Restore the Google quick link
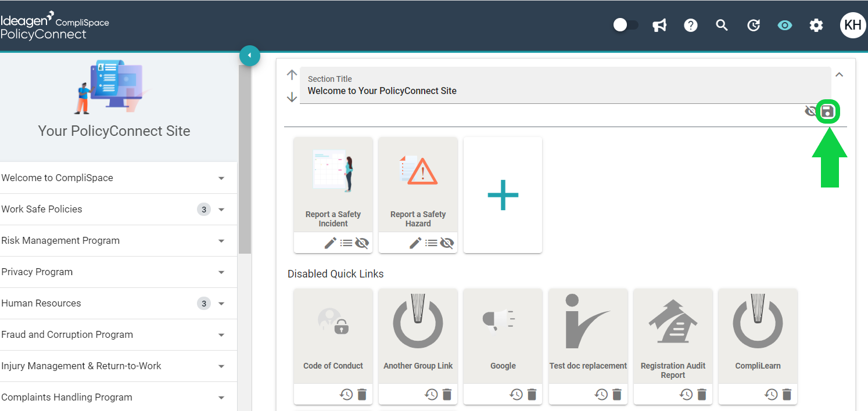This screenshot has height=411, width=868. (517, 394)
